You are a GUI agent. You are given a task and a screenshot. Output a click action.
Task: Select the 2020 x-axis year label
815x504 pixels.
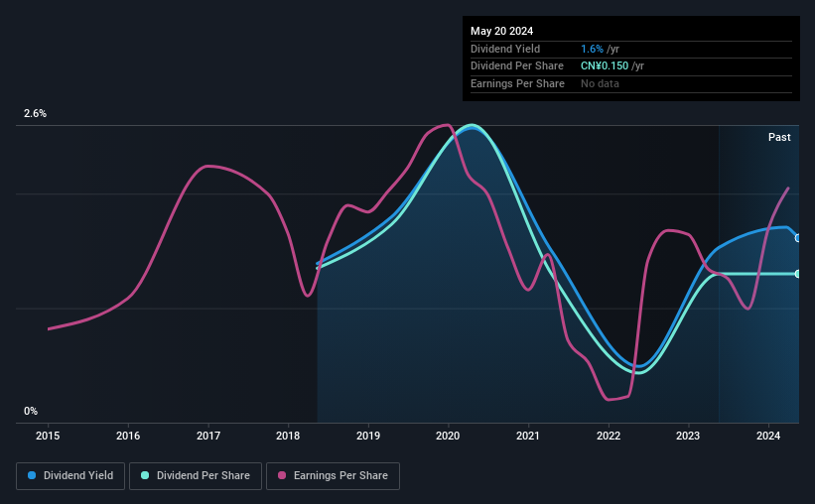point(448,436)
